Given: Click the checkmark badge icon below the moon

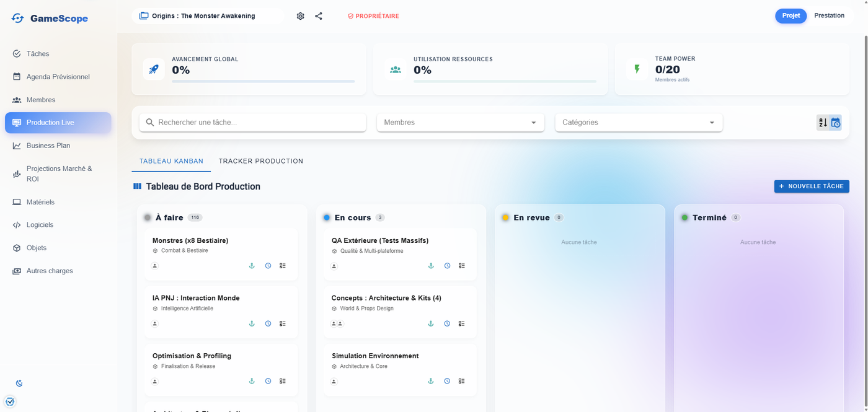Looking at the screenshot, I should pos(10,401).
